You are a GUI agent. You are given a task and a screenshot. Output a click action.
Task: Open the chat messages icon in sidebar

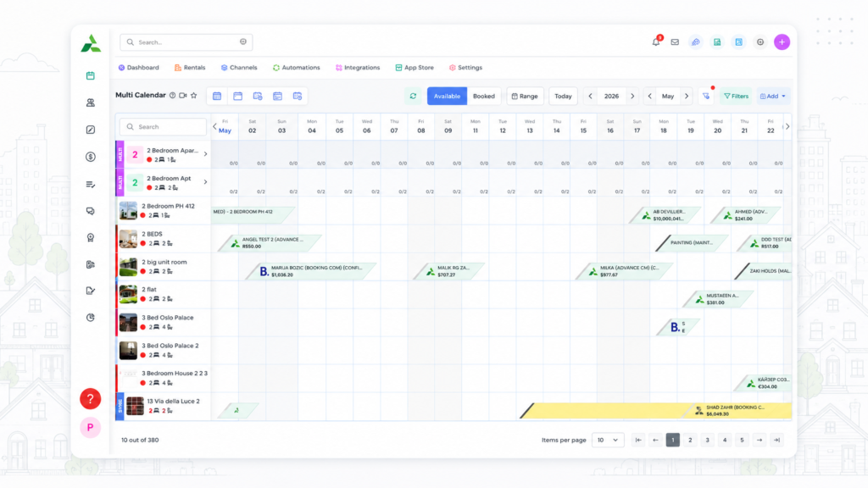point(90,211)
